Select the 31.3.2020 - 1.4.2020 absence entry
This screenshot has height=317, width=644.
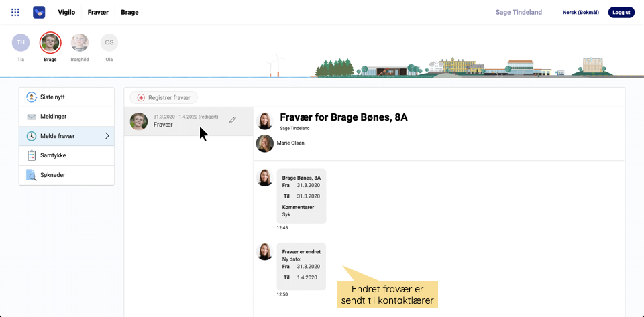click(181, 121)
